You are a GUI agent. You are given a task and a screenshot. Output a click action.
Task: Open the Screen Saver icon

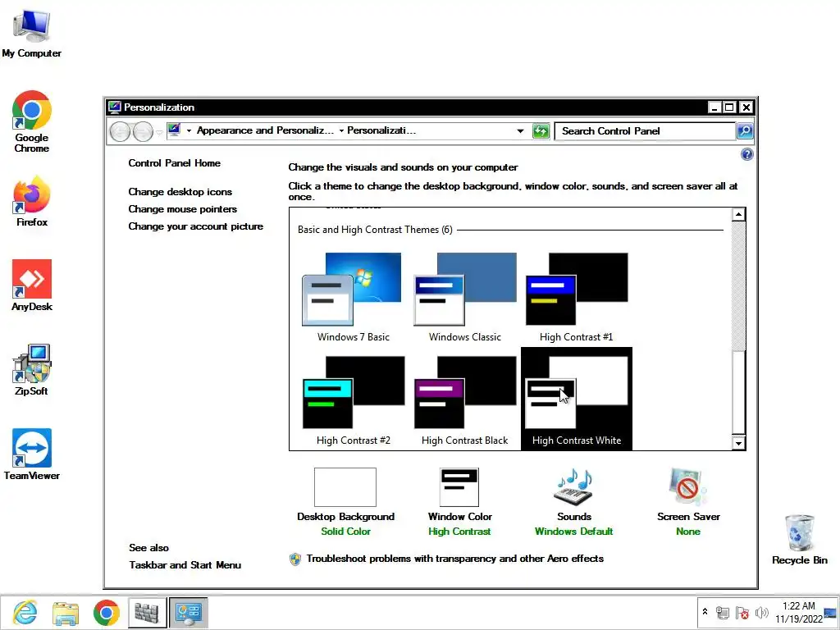[688, 487]
